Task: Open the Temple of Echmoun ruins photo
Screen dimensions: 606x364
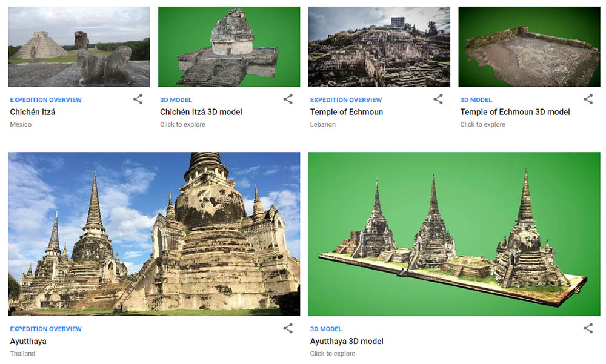Action: pyautogui.click(x=379, y=47)
